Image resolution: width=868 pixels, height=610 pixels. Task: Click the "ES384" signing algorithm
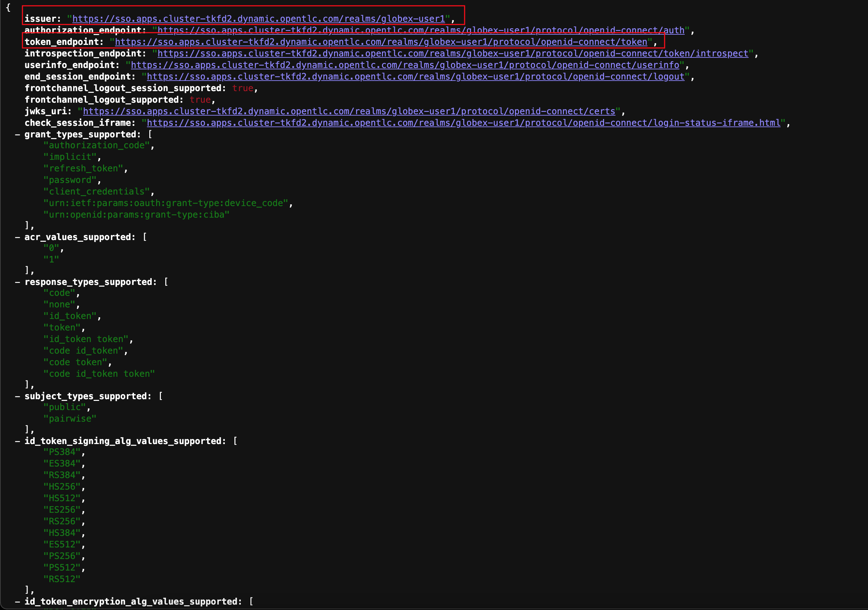(62, 464)
